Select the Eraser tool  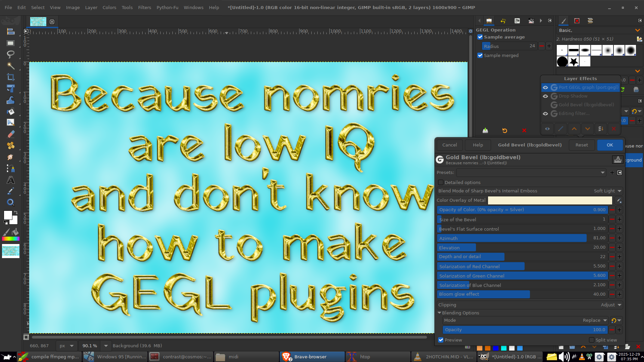point(11,134)
